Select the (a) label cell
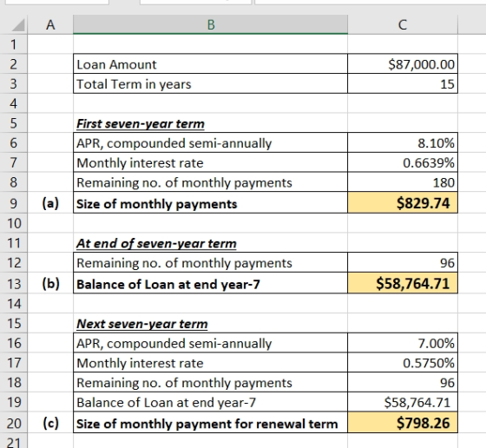 click(x=50, y=203)
